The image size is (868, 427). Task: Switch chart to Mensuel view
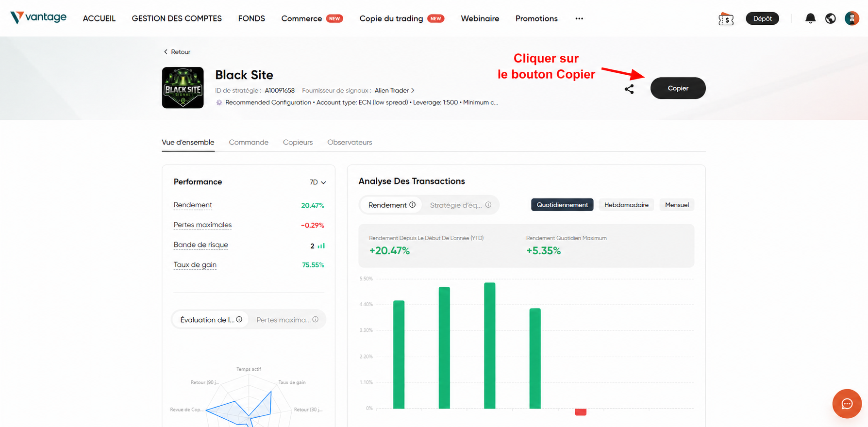(676, 205)
